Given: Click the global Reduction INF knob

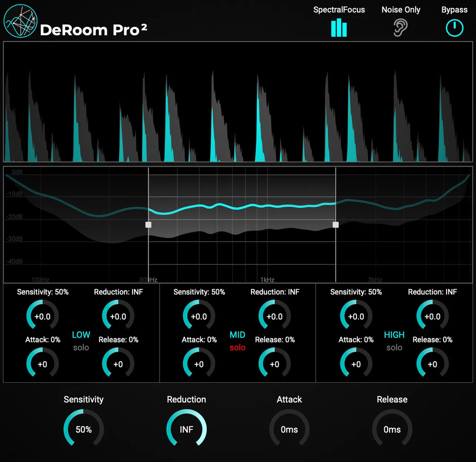Looking at the screenshot, I should pyautogui.click(x=186, y=429).
